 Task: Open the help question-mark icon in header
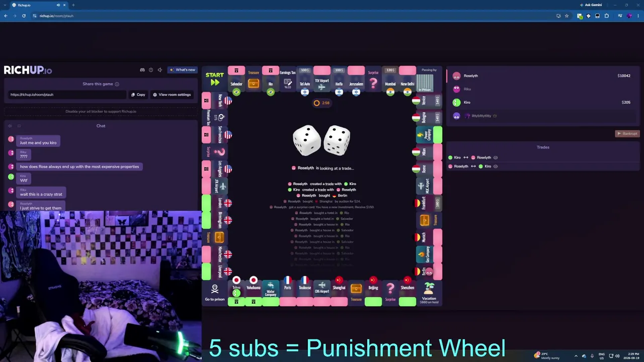click(x=151, y=70)
